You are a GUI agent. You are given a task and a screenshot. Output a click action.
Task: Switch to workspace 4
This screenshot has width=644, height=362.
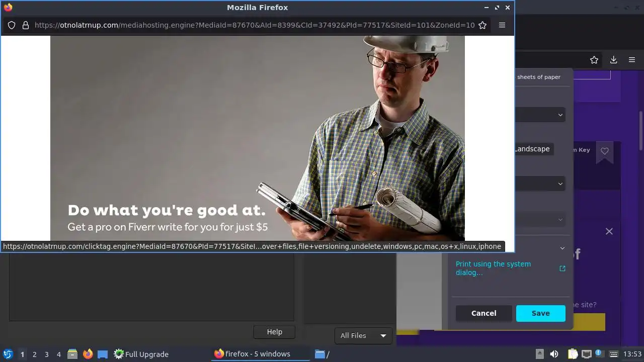58,354
